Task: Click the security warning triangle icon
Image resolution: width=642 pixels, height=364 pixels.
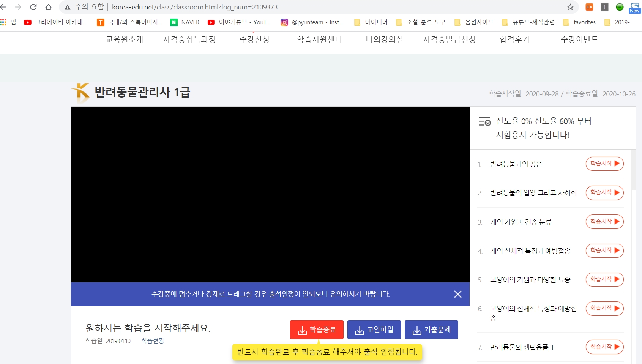Action: point(68,7)
